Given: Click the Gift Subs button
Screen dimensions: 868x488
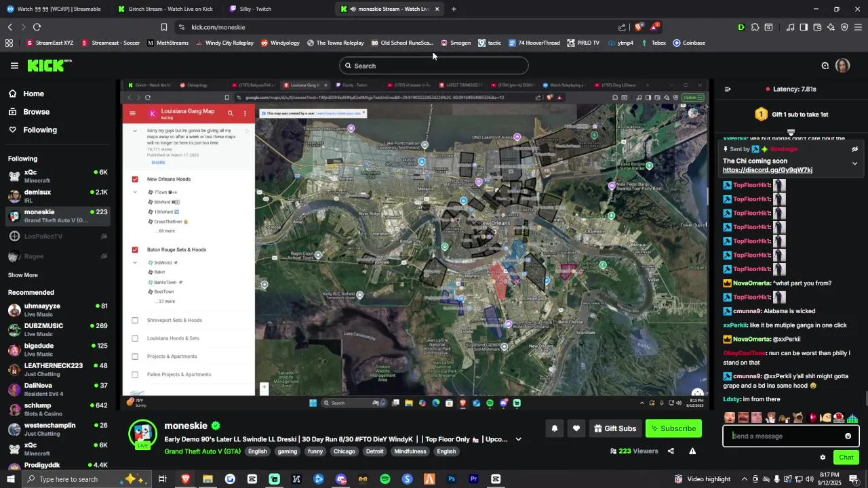Looking at the screenshot, I should click(x=615, y=428).
